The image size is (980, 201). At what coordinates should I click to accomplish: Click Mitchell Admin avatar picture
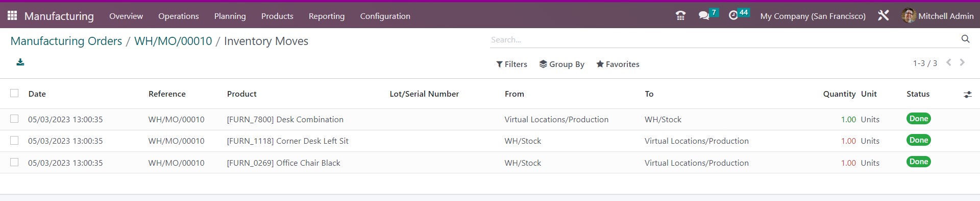909,16
